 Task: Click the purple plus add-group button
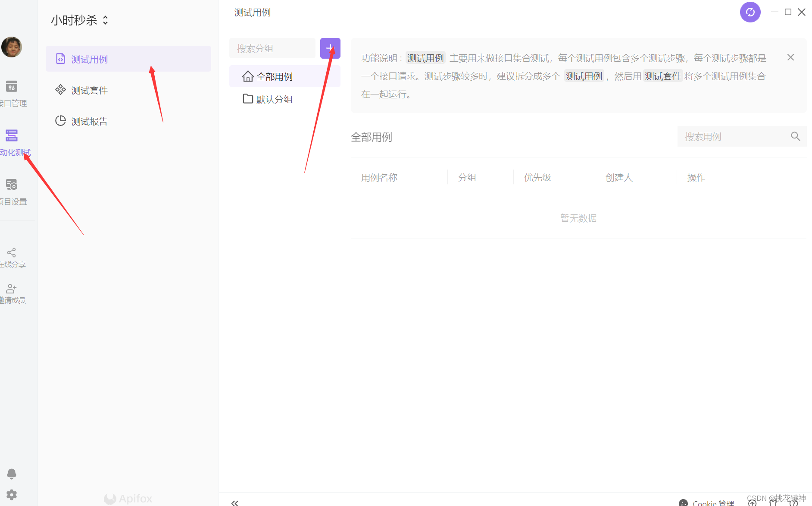pyautogui.click(x=330, y=48)
